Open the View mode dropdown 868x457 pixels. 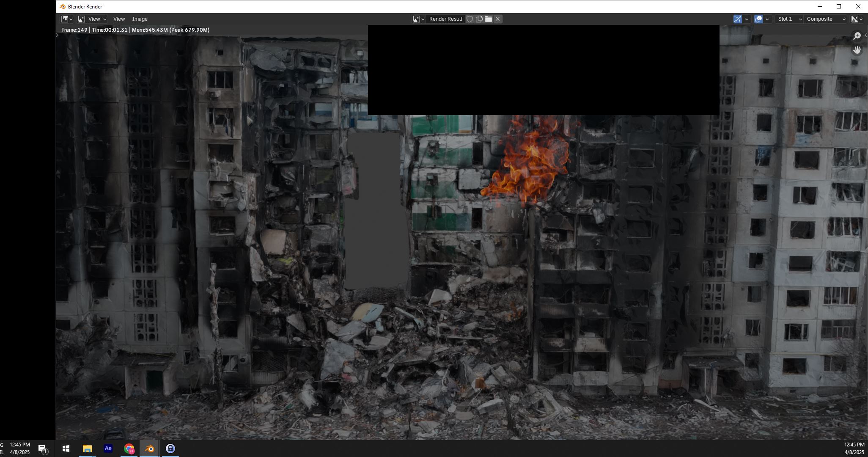[x=92, y=19]
